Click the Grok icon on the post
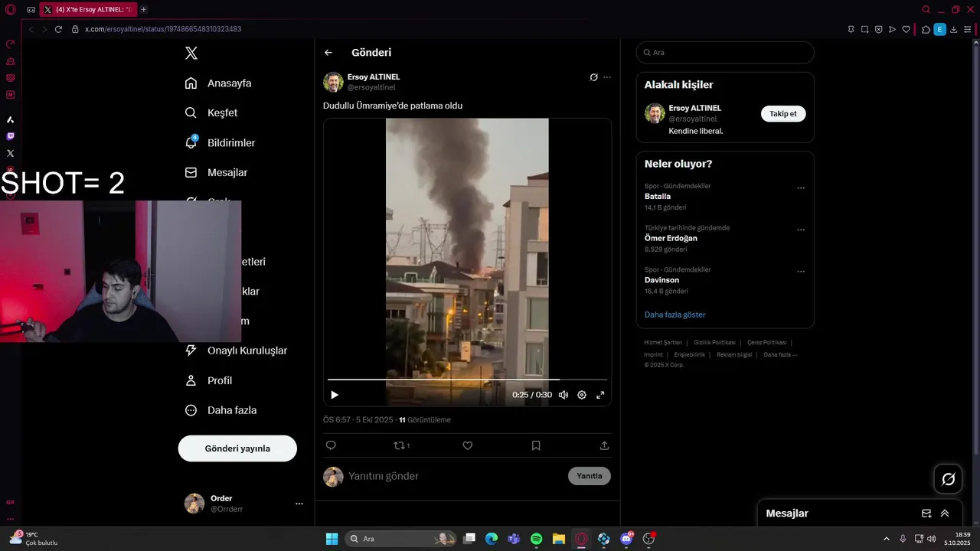This screenshot has width=980, height=551. click(593, 77)
